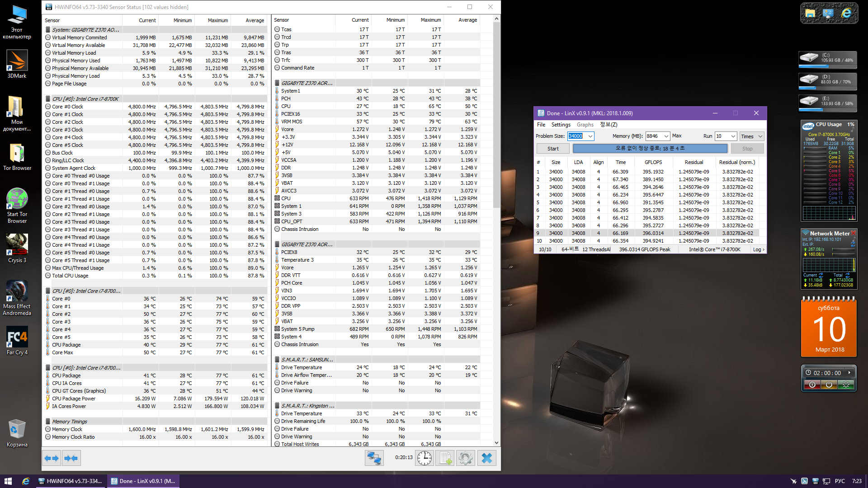Expand the Memory (MB) combo box
868x488 pixels.
666,136
